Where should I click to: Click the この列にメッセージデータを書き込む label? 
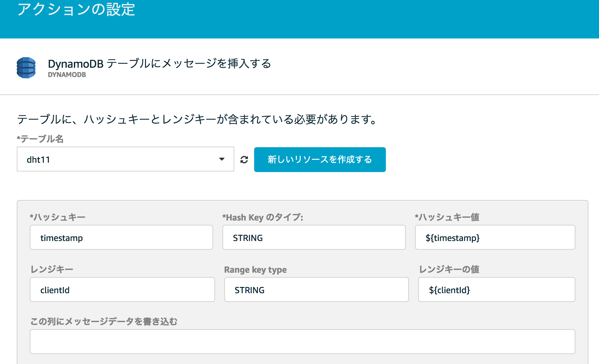tap(104, 321)
